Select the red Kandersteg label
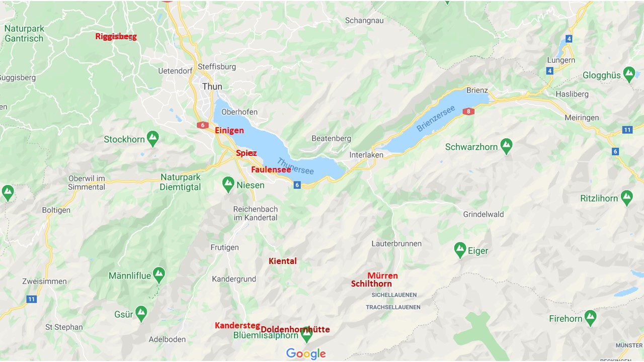The width and height of the screenshot is (644, 362). point(237,325)
